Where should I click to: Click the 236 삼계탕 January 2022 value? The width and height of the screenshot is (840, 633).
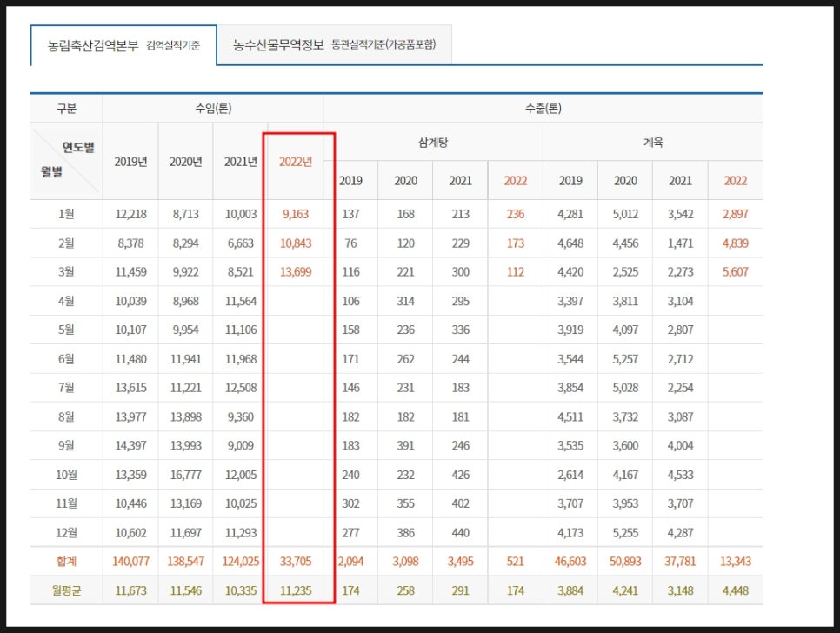(516, 214)
